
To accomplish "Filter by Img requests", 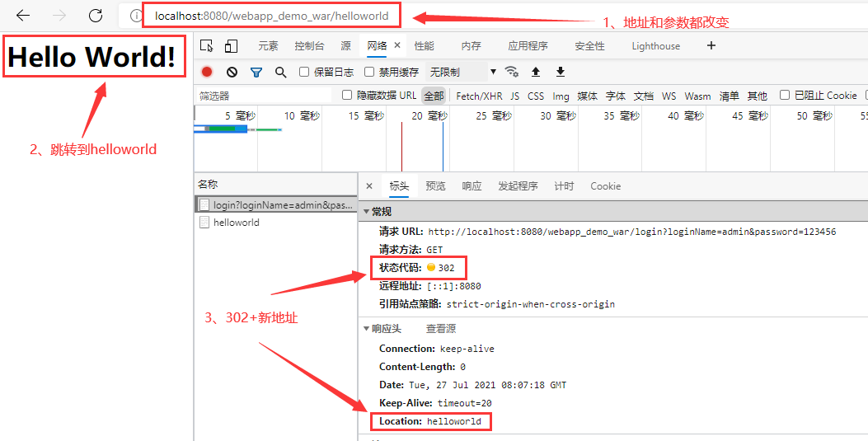I will [x=561, y=96].
